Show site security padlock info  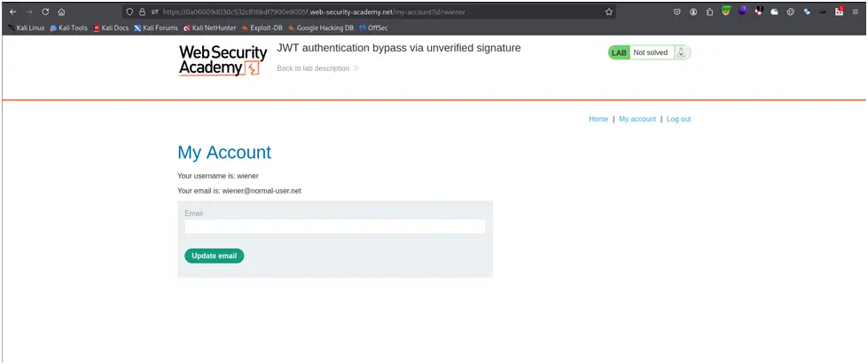click(142, 12)
